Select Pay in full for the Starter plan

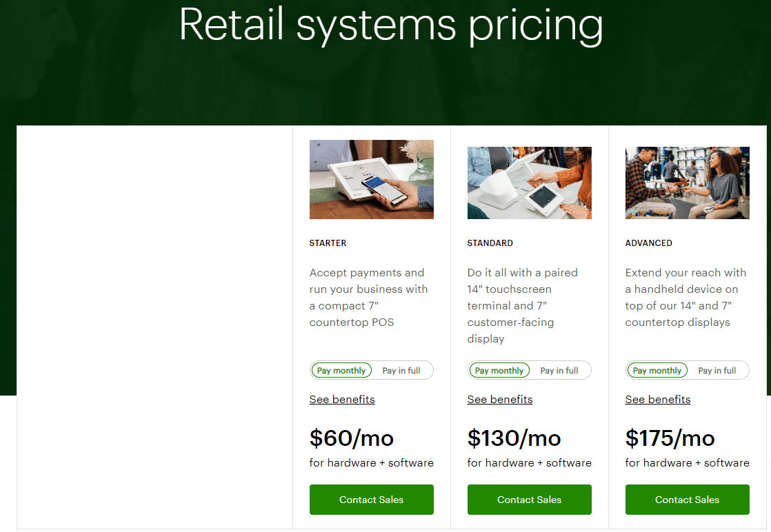tap(403, 370)
